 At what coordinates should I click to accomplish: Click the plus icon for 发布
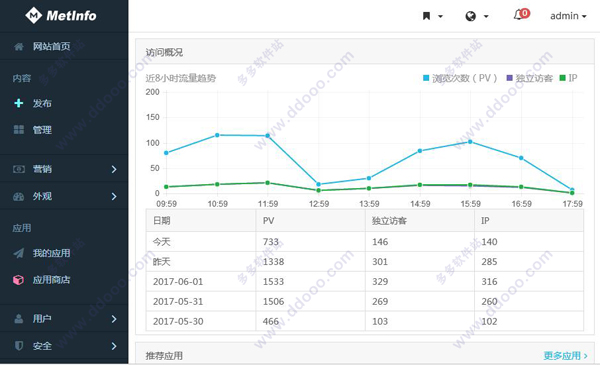pyautogui.click(x=18, y=103)
